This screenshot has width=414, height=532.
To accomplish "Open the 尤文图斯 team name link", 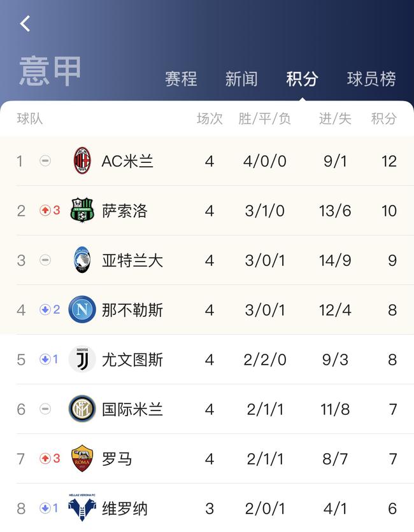I will point(132,360).
